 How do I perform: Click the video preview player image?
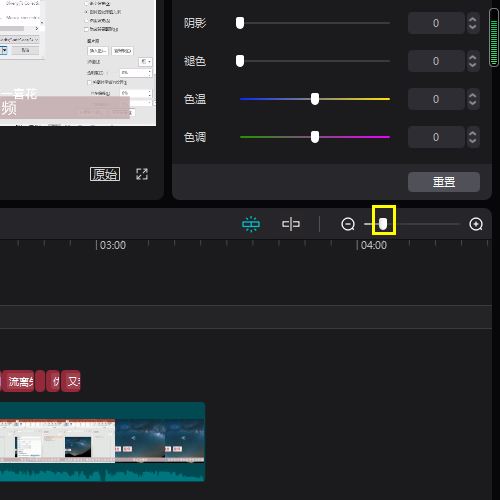(78, 63)
